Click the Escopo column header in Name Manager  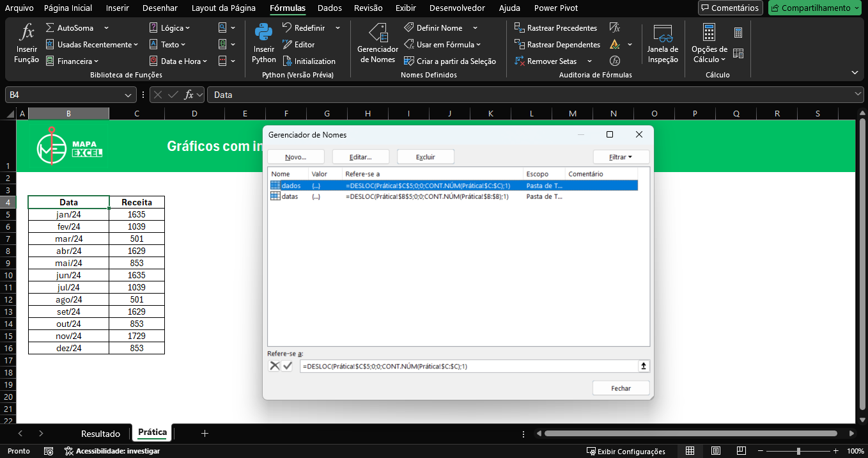tap(544, 174)
